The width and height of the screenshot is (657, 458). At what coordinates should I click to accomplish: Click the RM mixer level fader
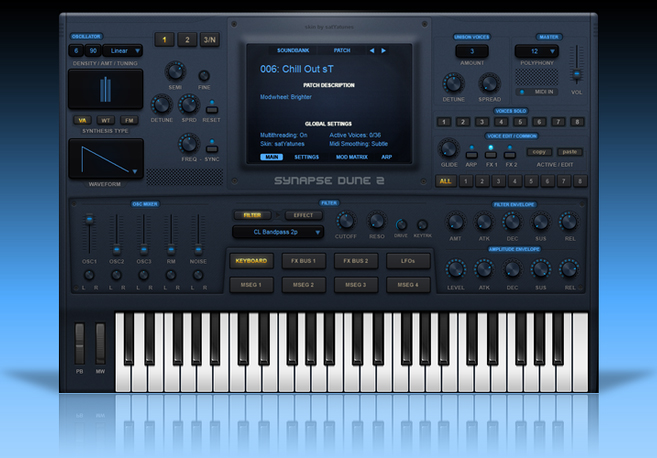(171, 250)
